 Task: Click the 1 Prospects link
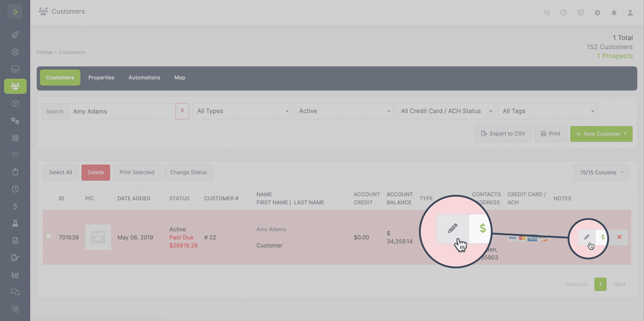tap(615, 56)
